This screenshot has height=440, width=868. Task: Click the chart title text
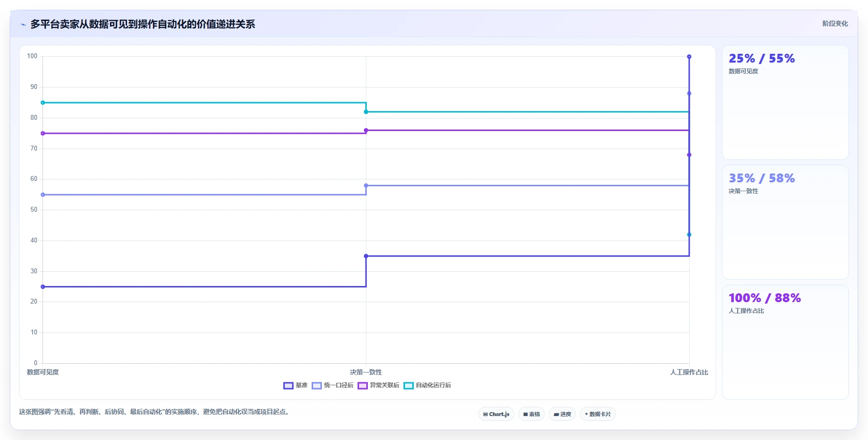tap(143, 24)
